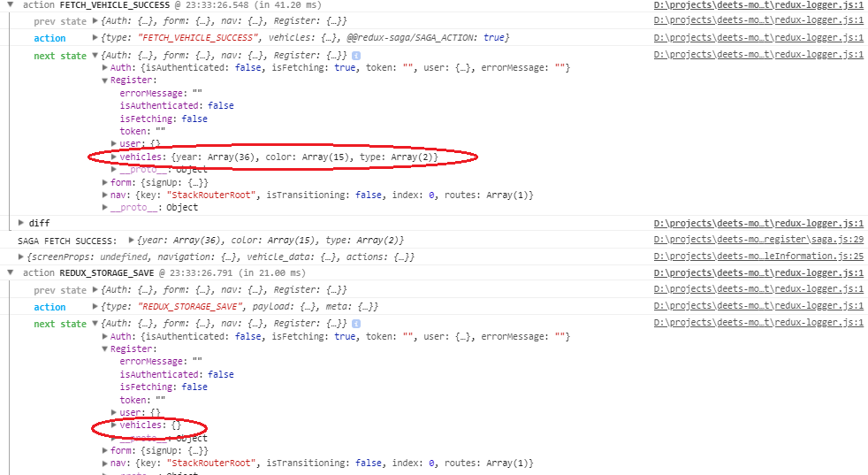This screenshot has height=475, width=868.
Task: Select token "" in REDUX_STORAGE_SAVE Register
Action: pyautogui.click(x=142, y=400)
